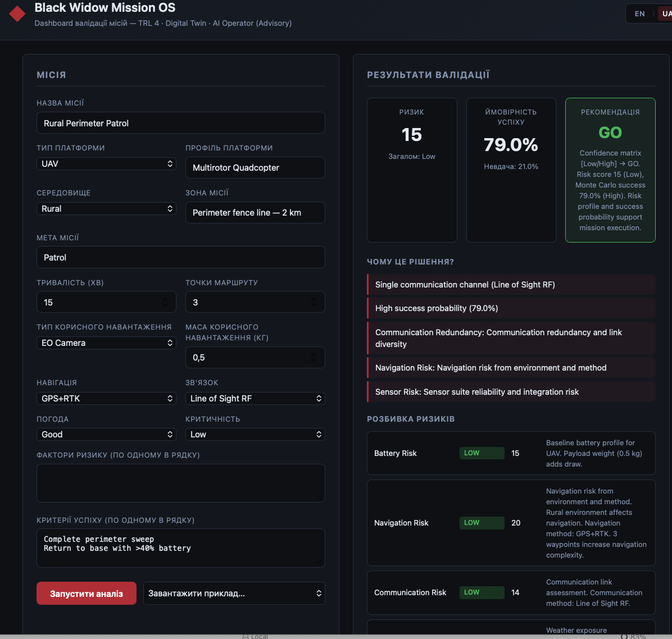Open the GPS+RTK navigation dropdown
This screenshot has width=672, height=639.
[x=106, y=398]
